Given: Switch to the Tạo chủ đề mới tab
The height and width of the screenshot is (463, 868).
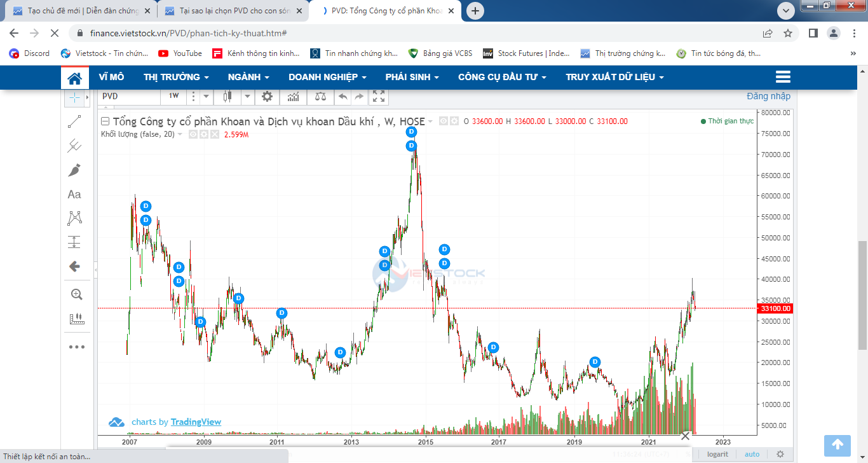Looking at the screenshot, I should click(83, 11).
